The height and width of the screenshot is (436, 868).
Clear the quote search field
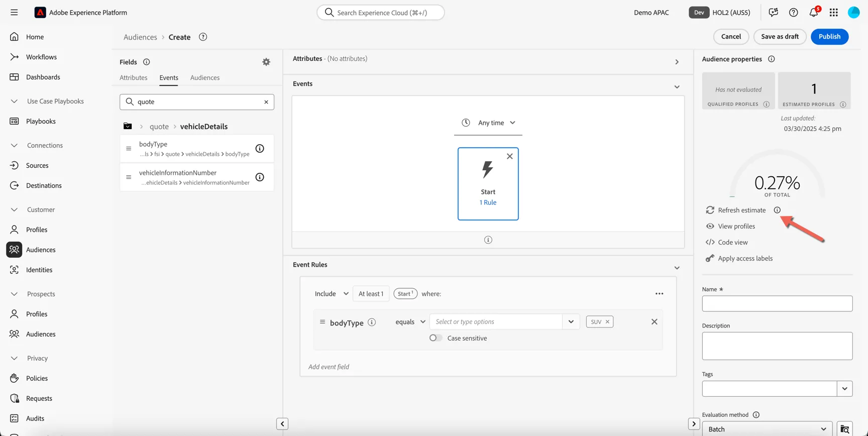266,102
